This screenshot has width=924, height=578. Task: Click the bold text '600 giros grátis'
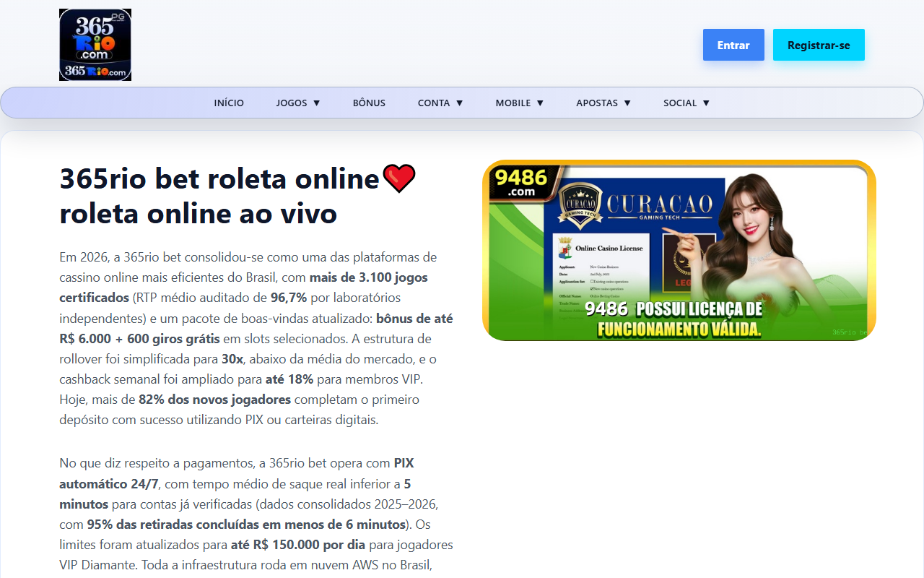click(x=173, y=339)
